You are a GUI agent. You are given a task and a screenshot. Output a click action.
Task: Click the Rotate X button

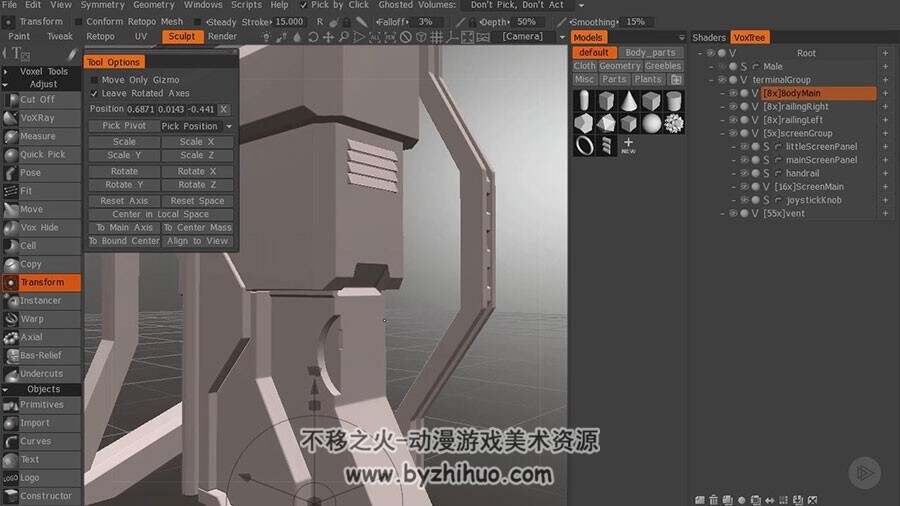pyautogui.click(x=197, y=171)
